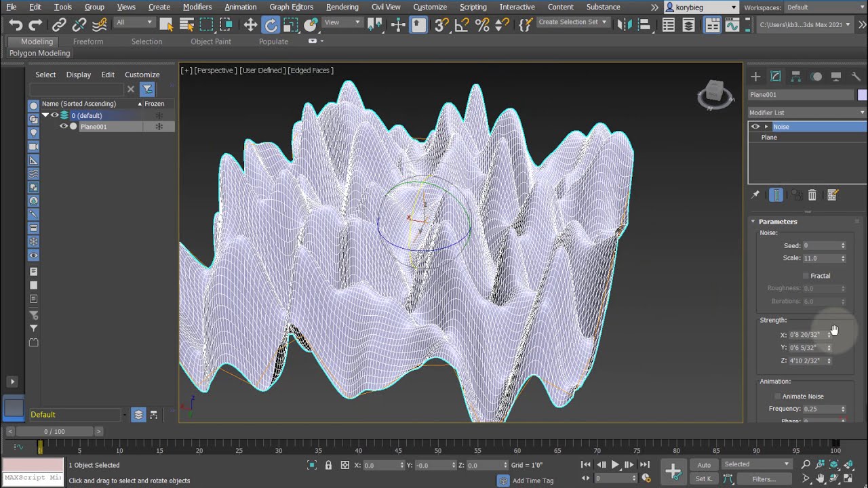Collapse the Parameters rollout

pos(777,222)
